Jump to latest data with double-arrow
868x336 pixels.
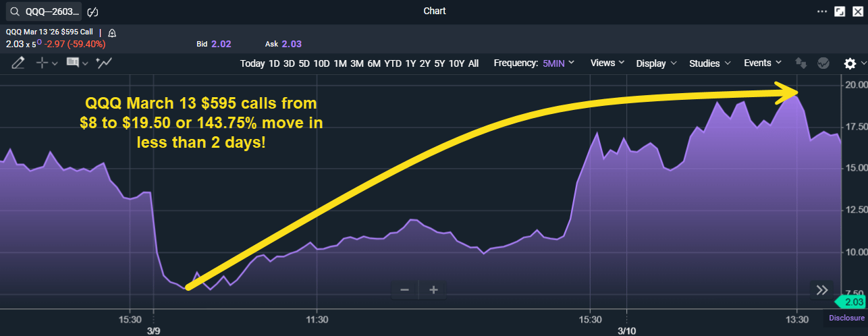tap(821, 290)
